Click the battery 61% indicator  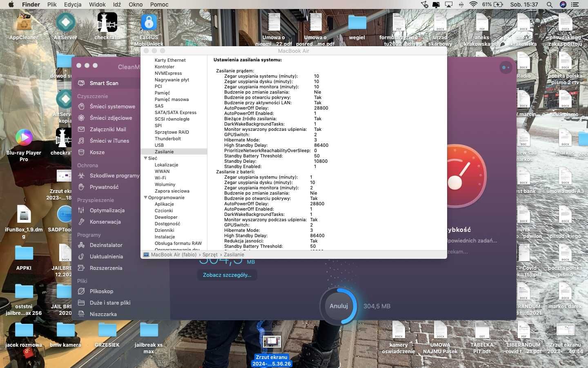(492, 4)
